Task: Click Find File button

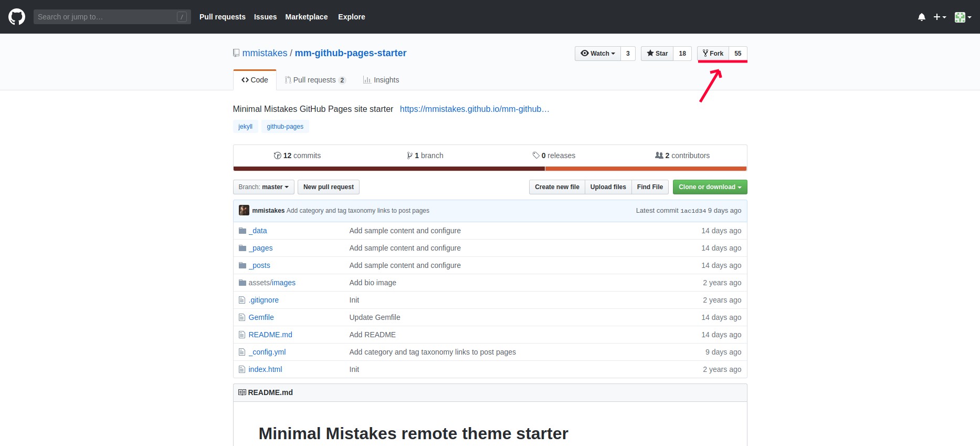Action: tap(650, 187)
